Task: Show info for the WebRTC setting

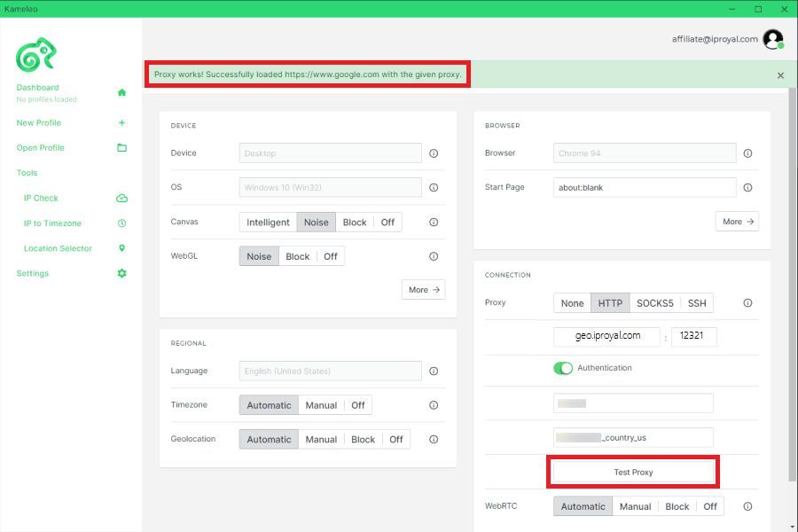Action: (x=747, y=506)
